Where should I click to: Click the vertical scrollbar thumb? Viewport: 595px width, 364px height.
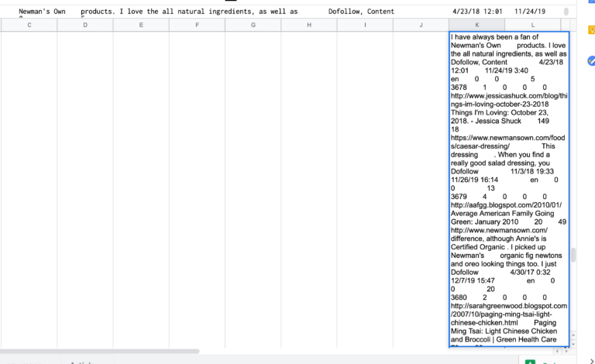coord(574,255)
